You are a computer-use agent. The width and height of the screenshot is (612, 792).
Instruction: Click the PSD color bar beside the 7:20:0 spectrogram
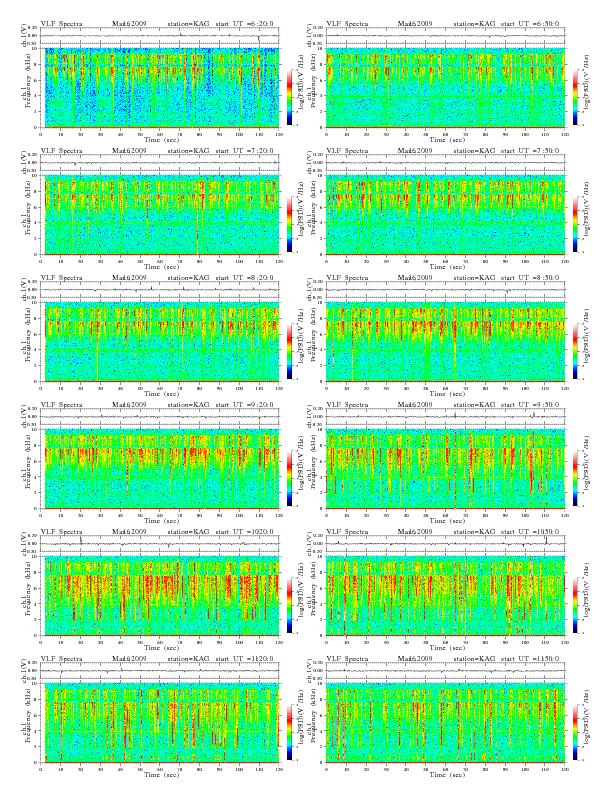pos(289,224)
